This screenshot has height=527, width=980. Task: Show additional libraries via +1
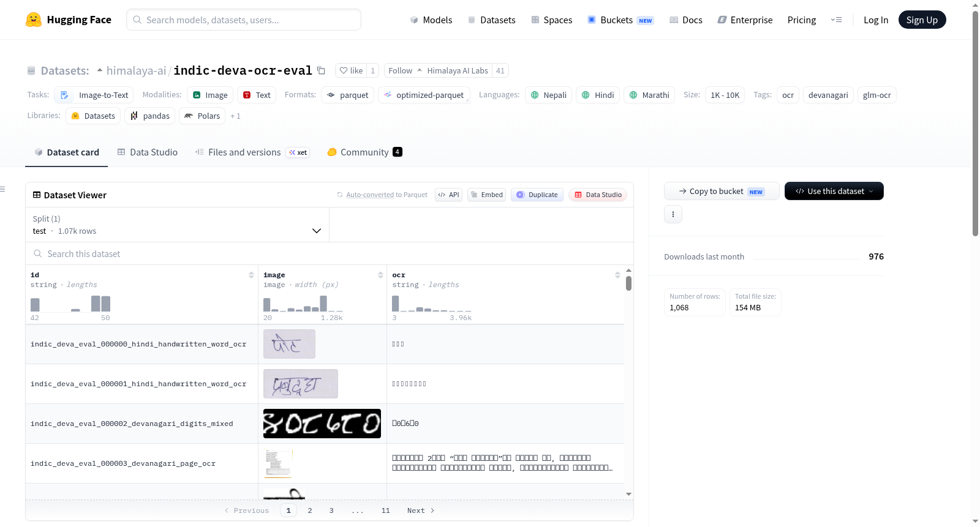236,116
